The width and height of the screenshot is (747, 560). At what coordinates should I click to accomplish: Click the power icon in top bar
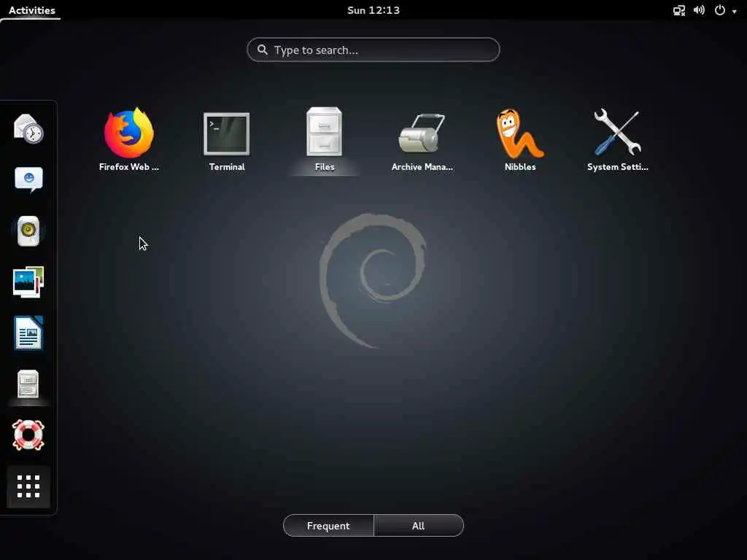(x=720, y=10)
